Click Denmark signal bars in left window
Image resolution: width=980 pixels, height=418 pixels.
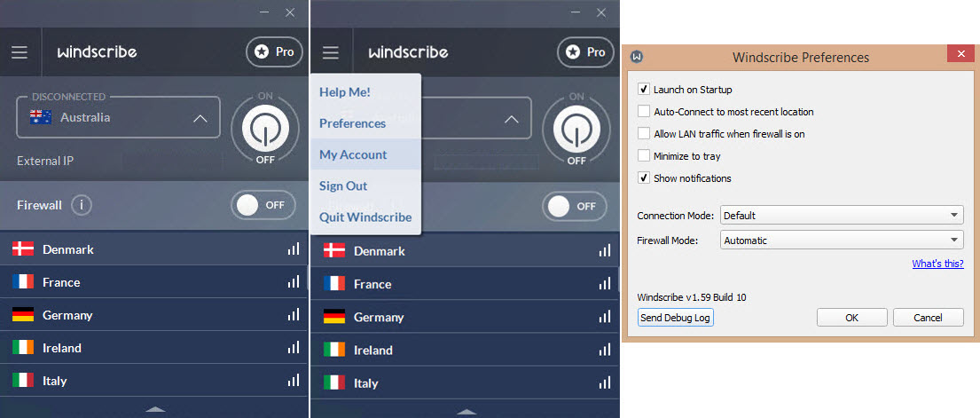click(x=294, y=249)
